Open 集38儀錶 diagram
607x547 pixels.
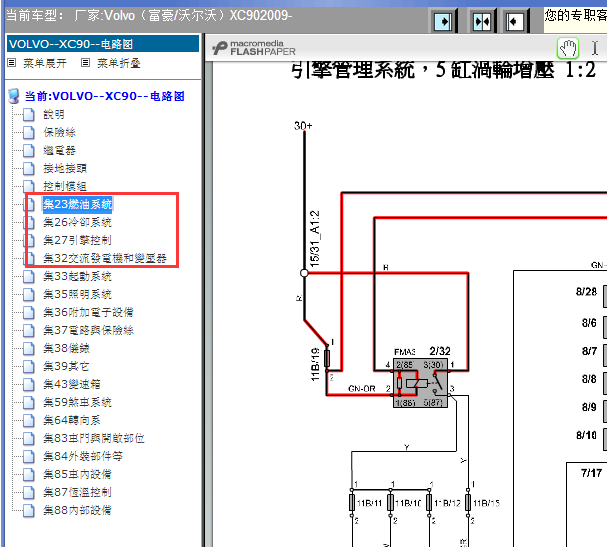(x=67, y=348)
